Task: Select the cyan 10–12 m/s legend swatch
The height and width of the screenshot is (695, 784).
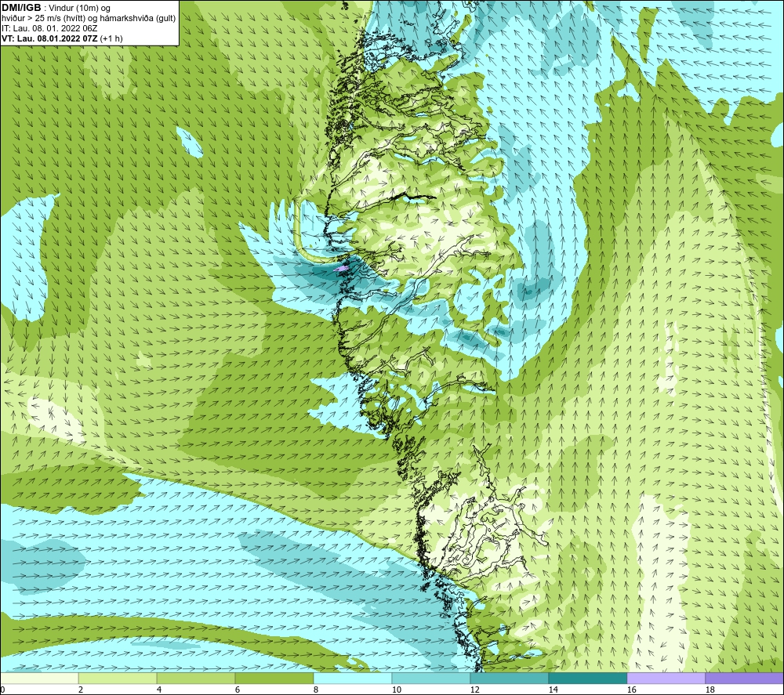Action: tap(431, 678)
